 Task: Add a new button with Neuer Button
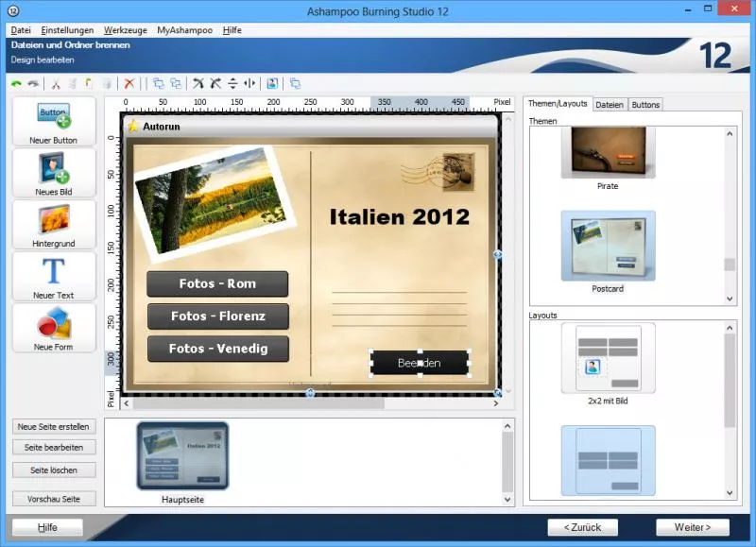tap(54, 122)
